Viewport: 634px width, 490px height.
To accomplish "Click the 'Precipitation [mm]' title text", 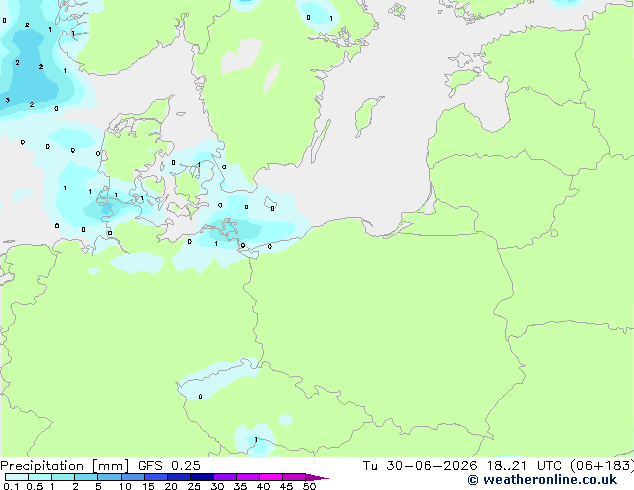I will [x=64, y=466].
